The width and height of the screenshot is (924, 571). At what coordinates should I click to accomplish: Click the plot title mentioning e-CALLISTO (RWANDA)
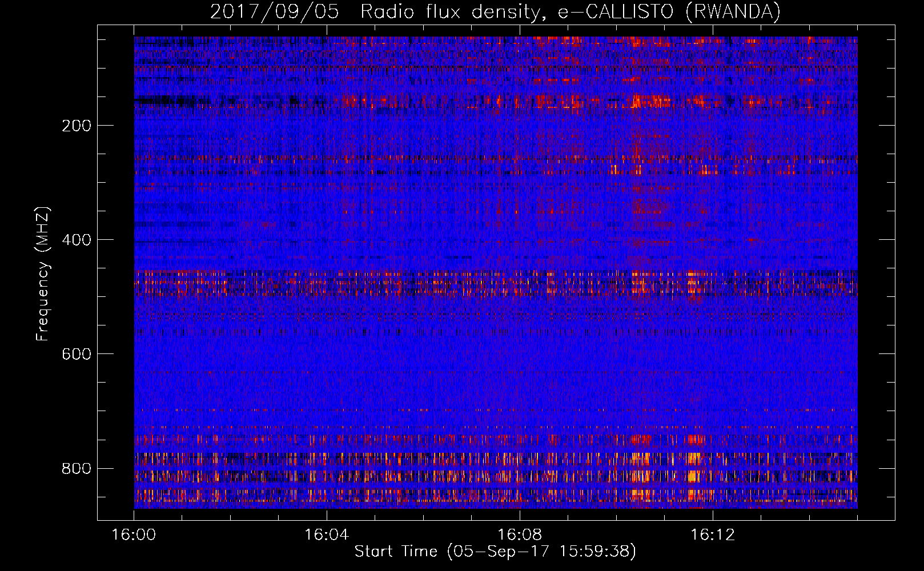click(x=495, y=11)
